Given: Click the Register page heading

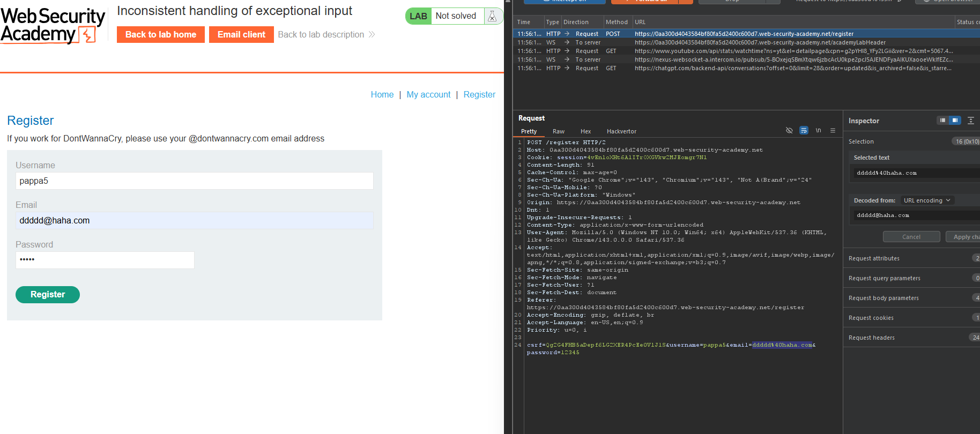Looking at the screenshot, I should point(31,121).
